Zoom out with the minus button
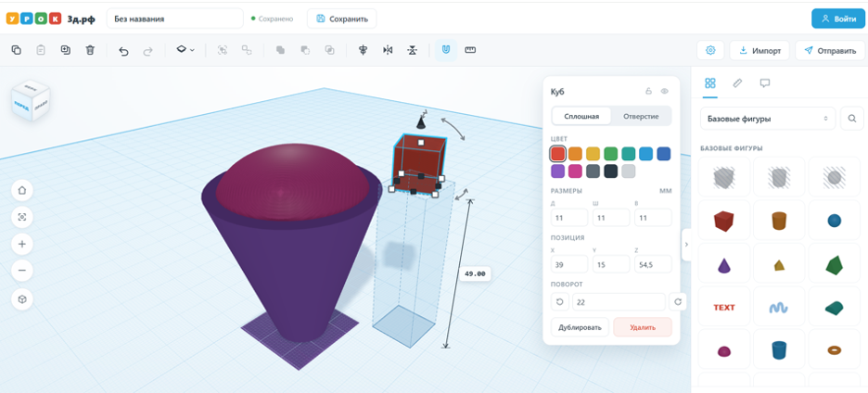 tap(22, 271)
